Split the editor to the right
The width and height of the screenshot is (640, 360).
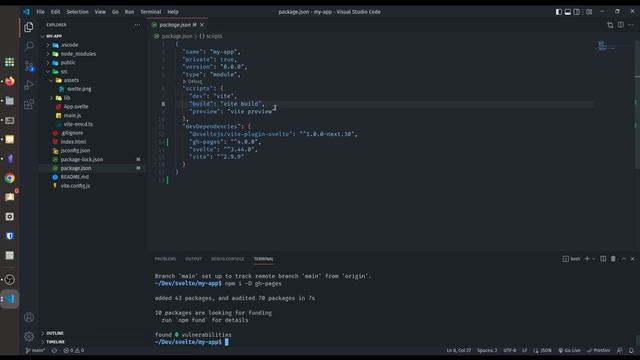click(620, 25)
